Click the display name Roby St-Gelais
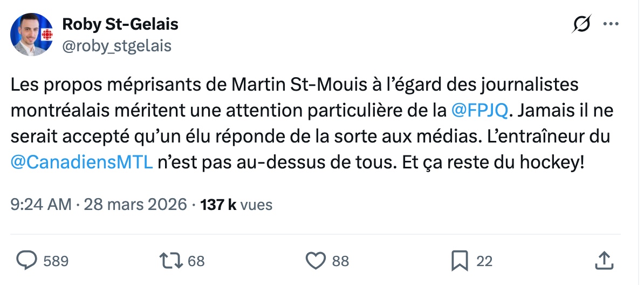This screenshot has width=644, height=285. (x=120, y=24)
